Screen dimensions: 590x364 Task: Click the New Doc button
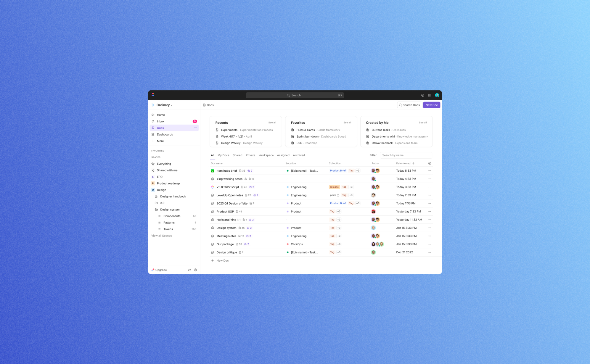pyautogui.click(x=432, y=105)
